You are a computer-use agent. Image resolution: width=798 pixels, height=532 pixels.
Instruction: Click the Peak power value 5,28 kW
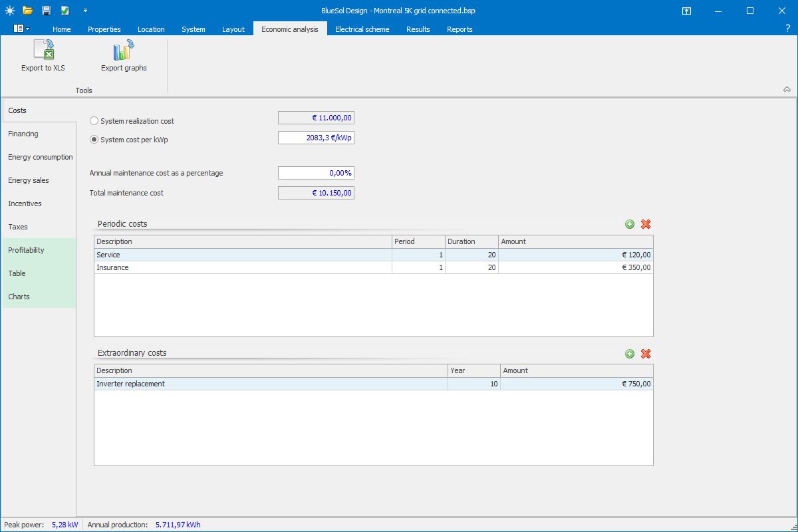[65, 525]
